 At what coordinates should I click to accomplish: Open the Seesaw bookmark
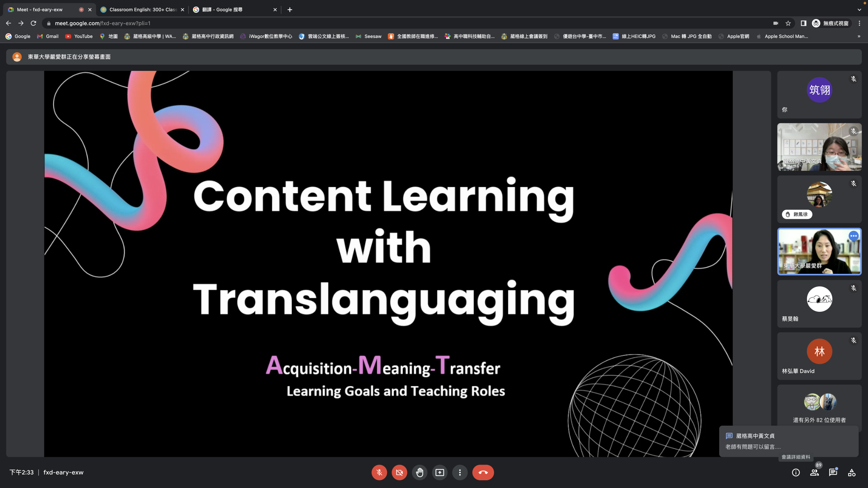[369, 36]
